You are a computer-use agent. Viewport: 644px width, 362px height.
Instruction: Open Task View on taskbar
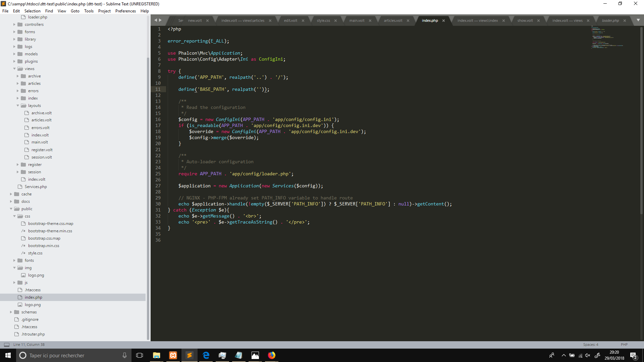pos(140,355)
